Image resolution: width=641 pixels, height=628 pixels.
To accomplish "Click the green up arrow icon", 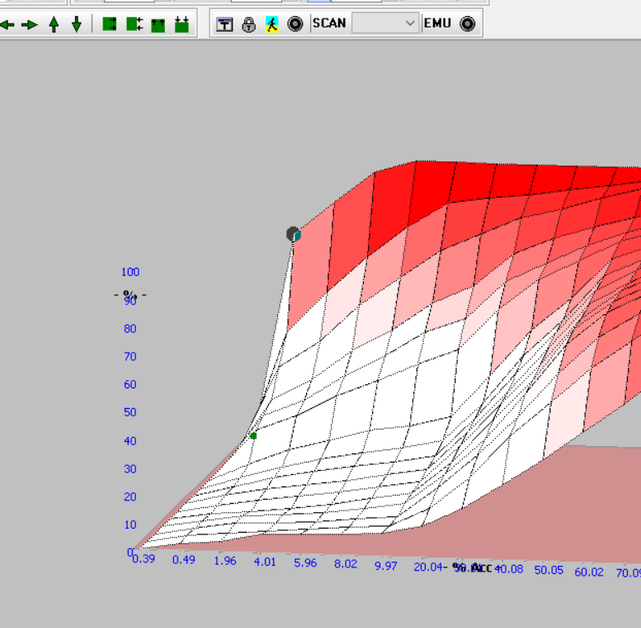I will coord(54,24).
